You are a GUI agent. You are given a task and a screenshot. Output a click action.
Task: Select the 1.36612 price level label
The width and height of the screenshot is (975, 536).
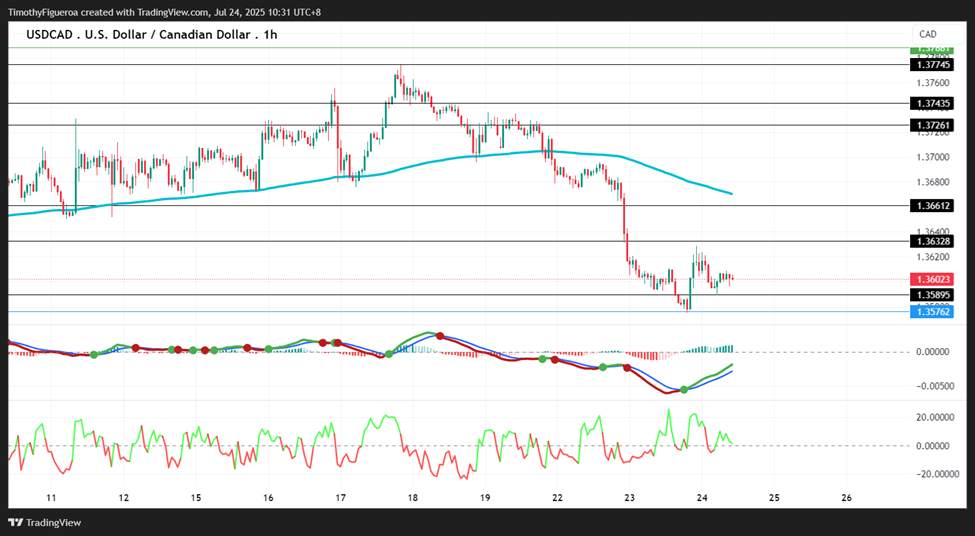point(930,205)
